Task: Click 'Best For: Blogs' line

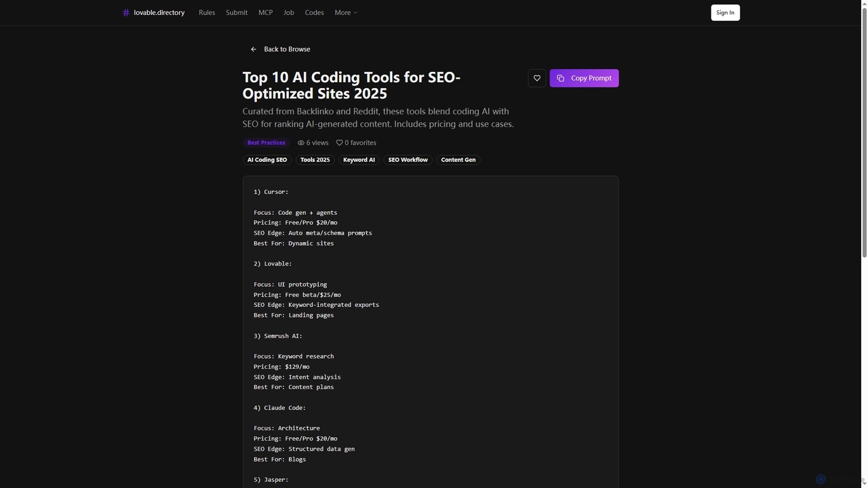Action: [280, 460]
